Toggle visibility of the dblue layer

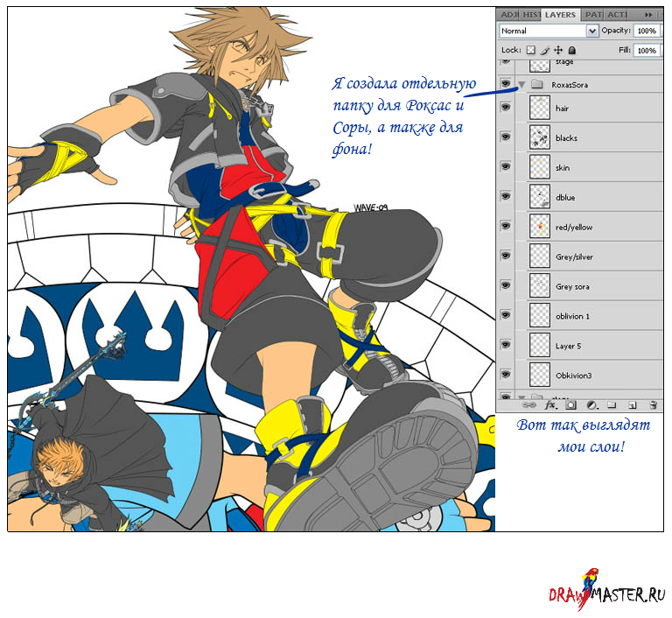[506, 196]
